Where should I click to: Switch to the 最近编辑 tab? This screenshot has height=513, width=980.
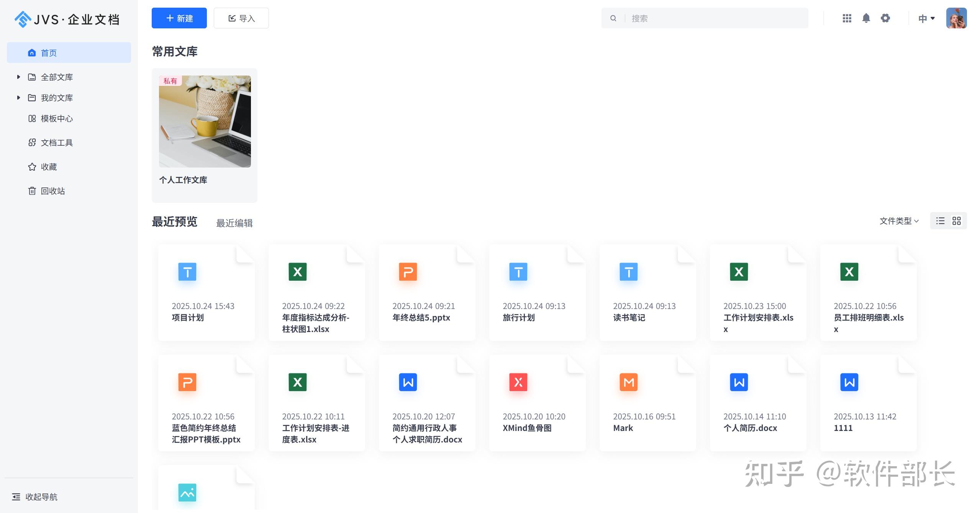point(234,223)
